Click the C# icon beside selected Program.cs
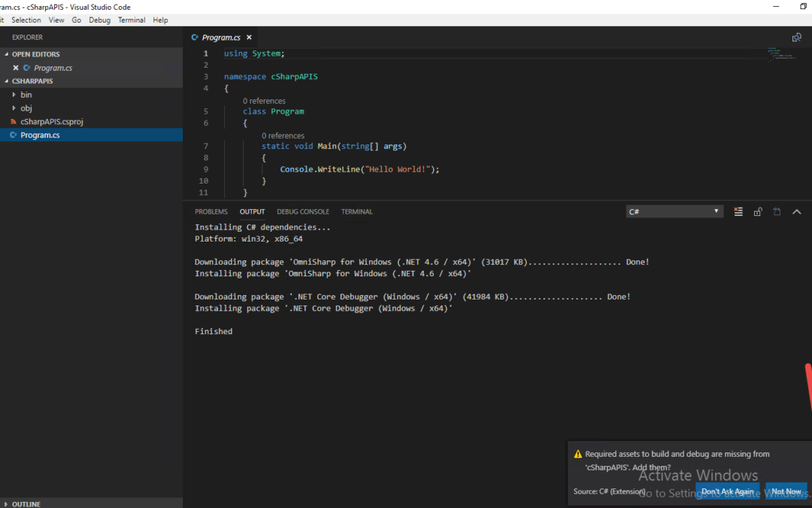Image resolution: width=812 pixels, height=508 pixels. (14, 135)
